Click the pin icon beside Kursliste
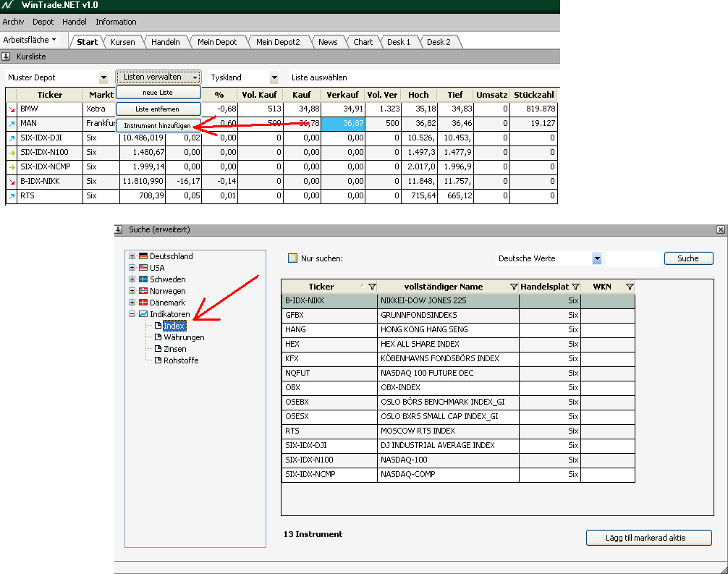 point(7,56)
